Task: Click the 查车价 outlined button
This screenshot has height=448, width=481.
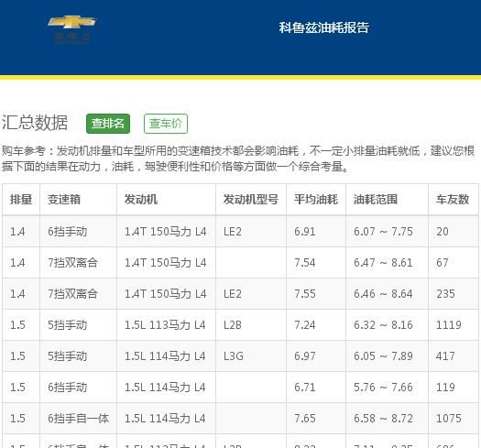Action: [x=166, y=124]
